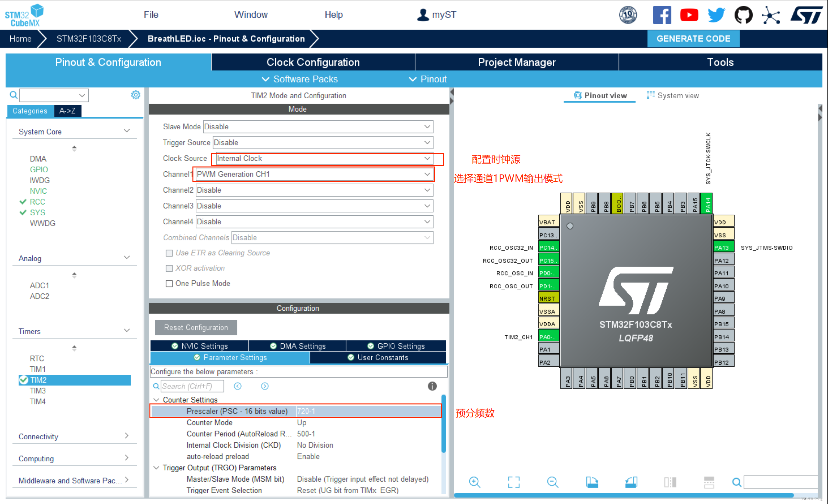
Task: Click the GENERATE CODE button
Action: coord(693,38)
